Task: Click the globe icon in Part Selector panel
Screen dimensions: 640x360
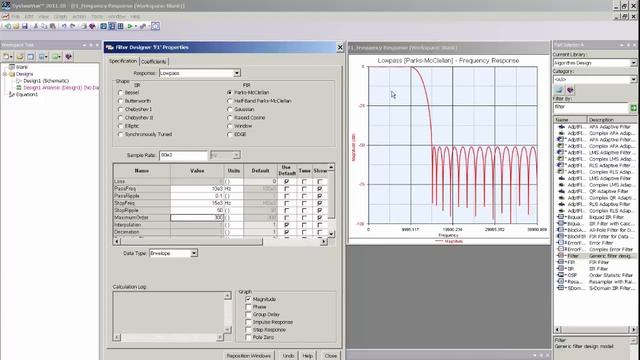Action: (x=559, y=90)
